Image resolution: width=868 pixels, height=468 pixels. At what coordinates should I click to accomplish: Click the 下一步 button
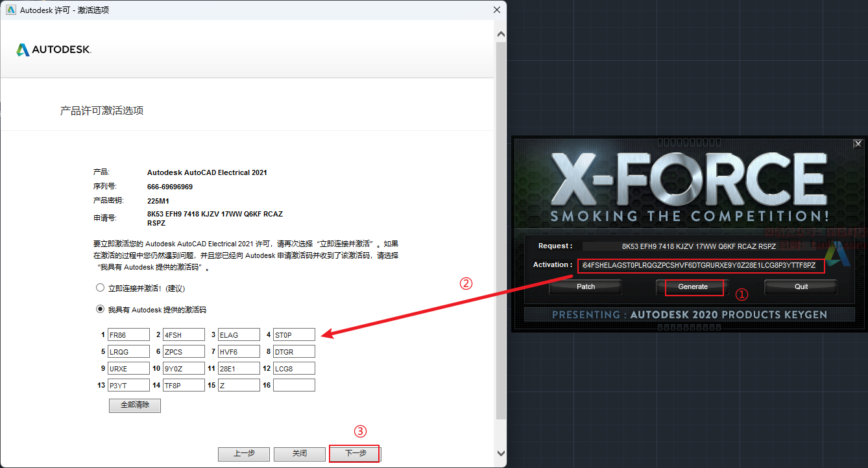(x=355, y=454)
